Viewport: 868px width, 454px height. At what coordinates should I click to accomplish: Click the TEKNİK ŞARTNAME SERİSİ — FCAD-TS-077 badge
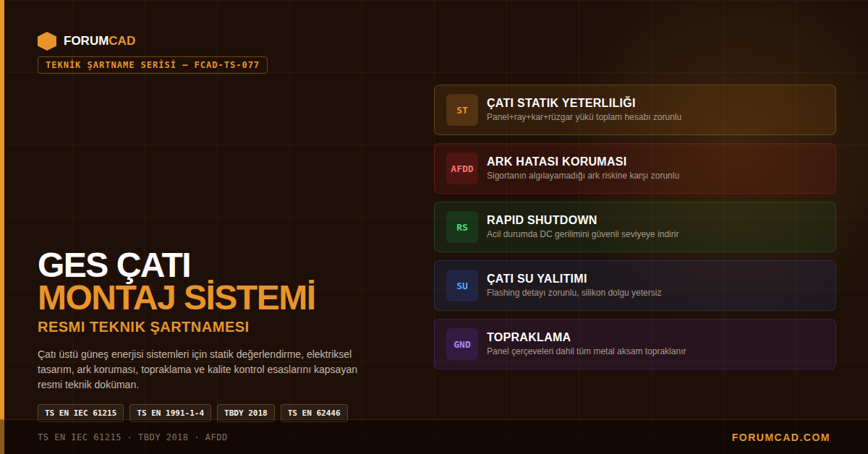(153, 65)
